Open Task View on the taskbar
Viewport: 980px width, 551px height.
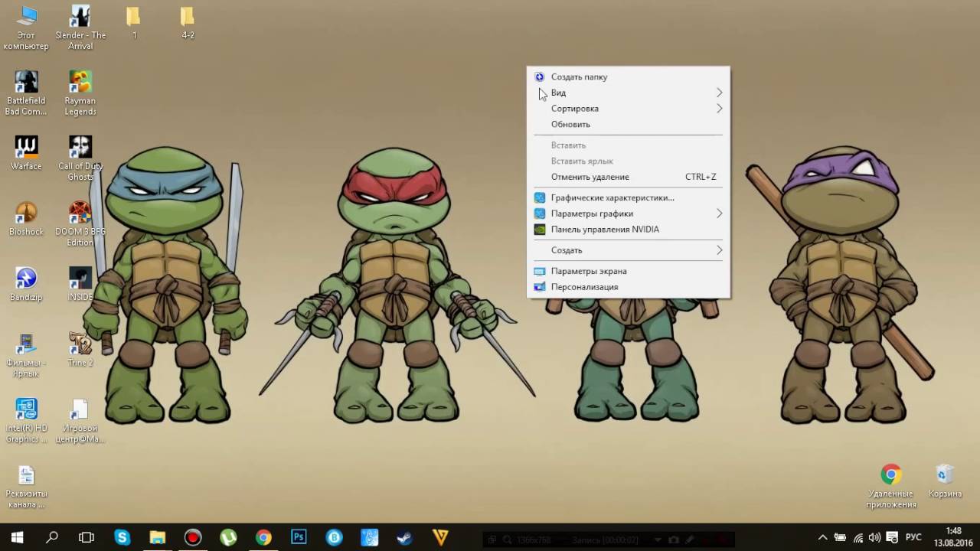coord(87,538)
